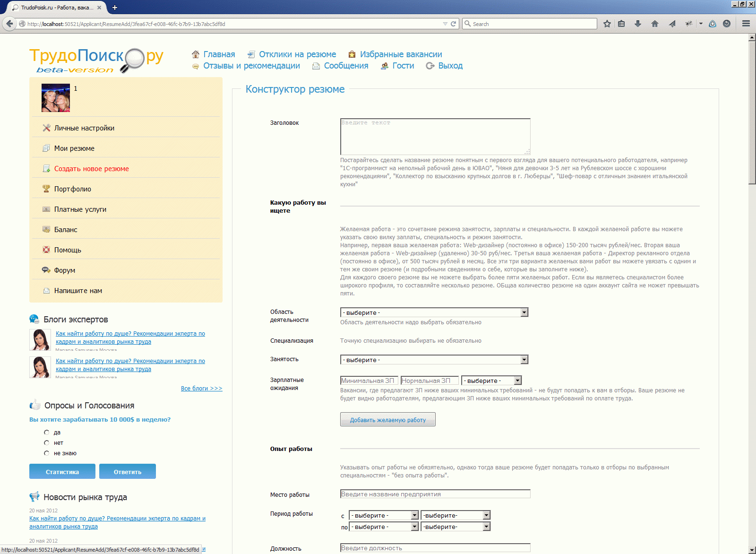Click the house icon beside Главная
756x554 pixels.
pyautogui.click(x=196, y=54)
